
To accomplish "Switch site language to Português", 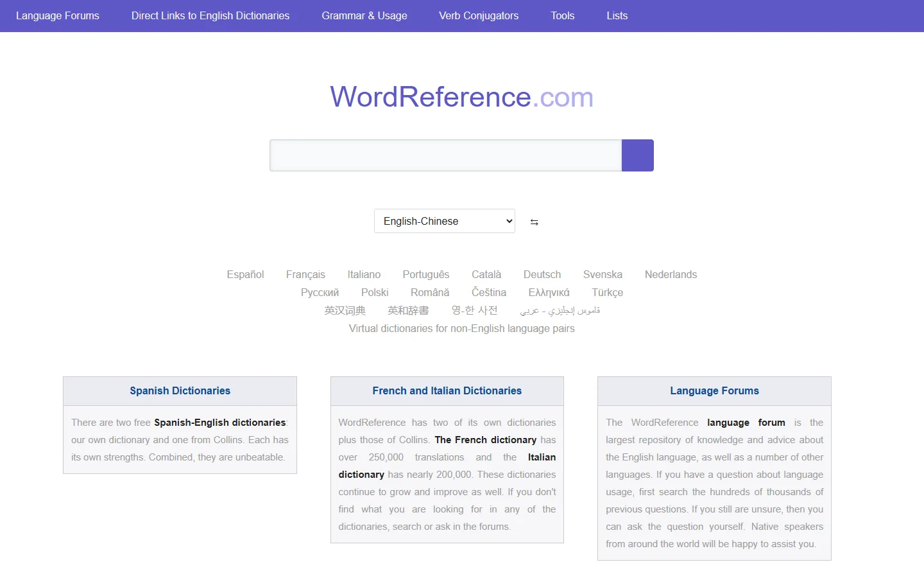I will tap(426, 274).
